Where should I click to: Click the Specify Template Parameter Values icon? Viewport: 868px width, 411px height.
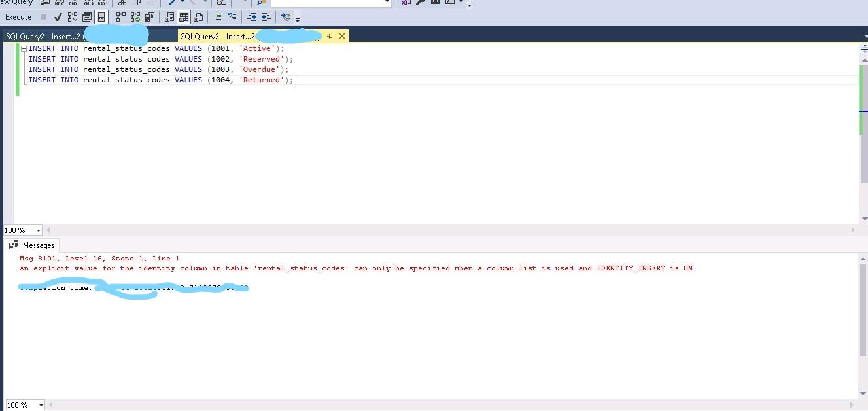click(286, 16)
